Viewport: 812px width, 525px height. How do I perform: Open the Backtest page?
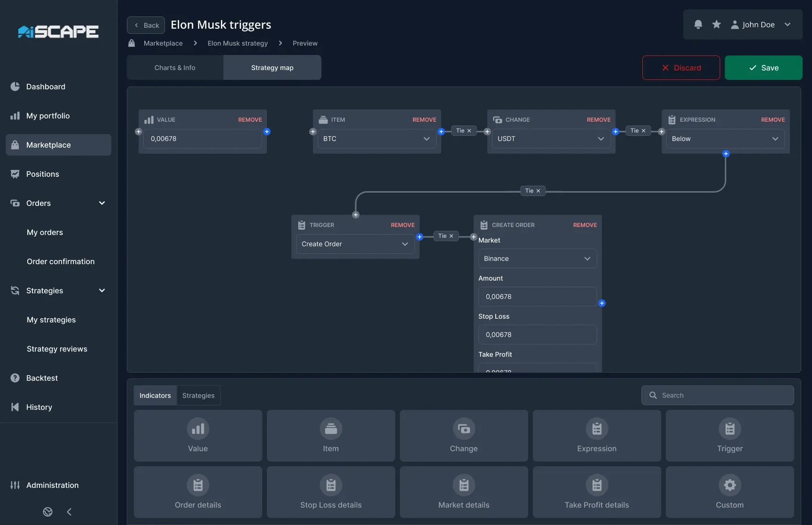(58, 378)
